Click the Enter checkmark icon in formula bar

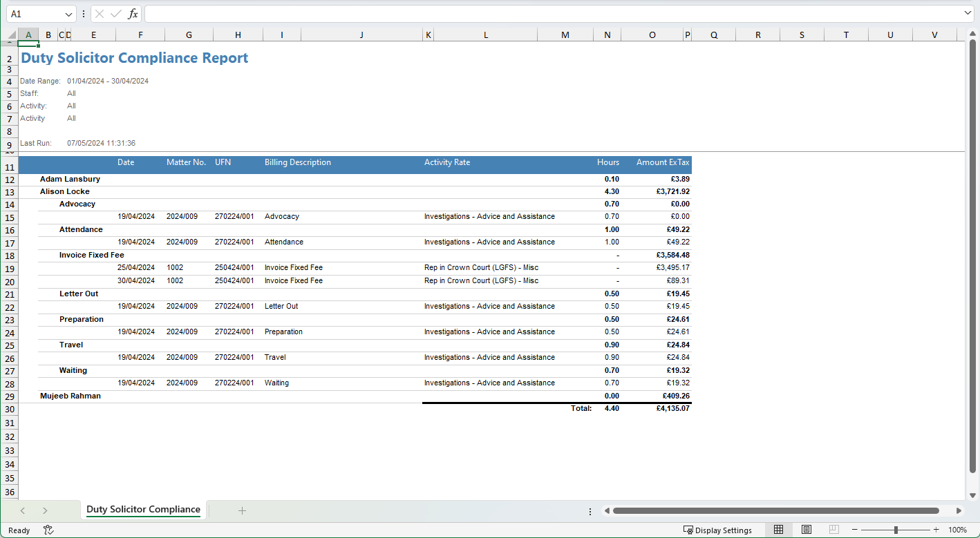(116, 14)
